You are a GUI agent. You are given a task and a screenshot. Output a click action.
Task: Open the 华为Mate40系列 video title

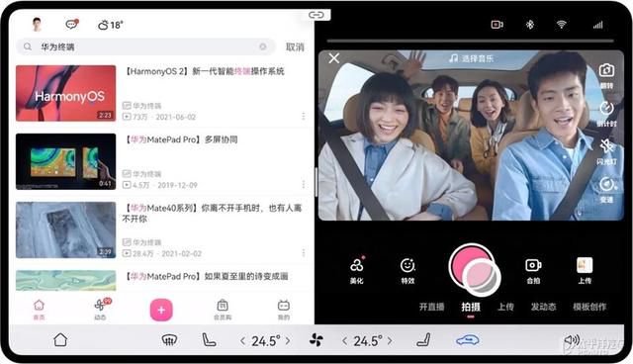click(213, 213)
